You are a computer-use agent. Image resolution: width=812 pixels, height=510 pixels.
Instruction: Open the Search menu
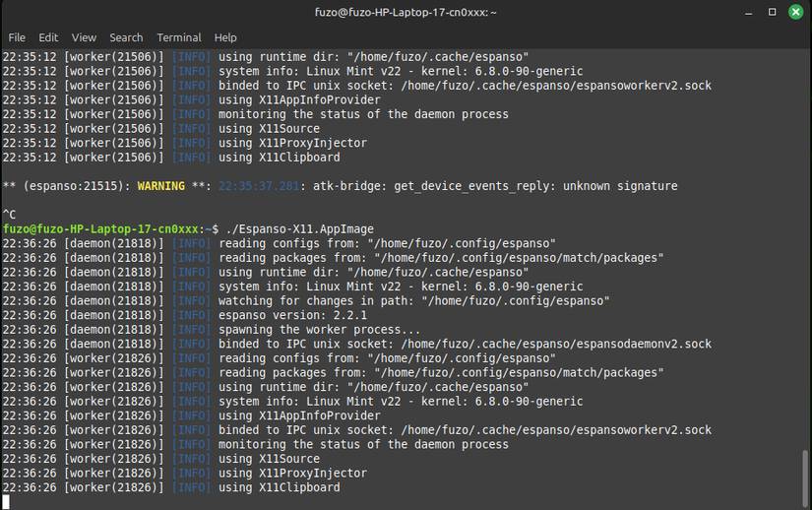coord(126,37)
